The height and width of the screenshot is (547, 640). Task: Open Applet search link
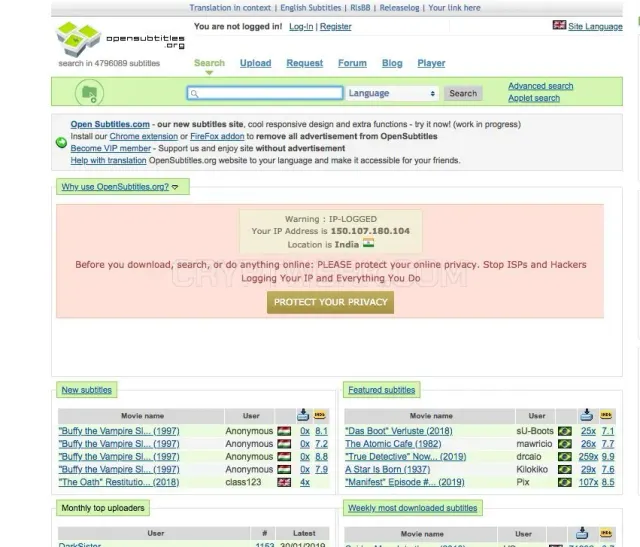click(x=534, y=98)
